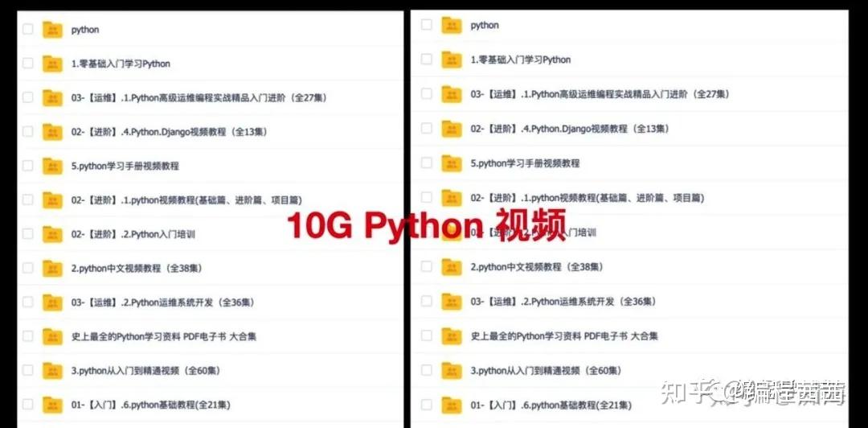The height and width of the screenshot is (428, 868).
Task: Click folder icon for 1.python视频教程(基础篇) in left list
Action: (52, 200)
